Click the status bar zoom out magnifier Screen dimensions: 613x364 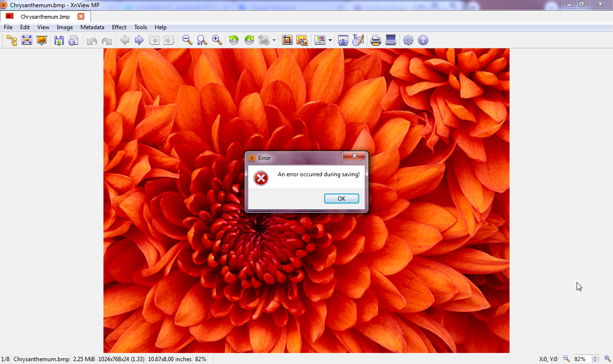coord(566,359)
